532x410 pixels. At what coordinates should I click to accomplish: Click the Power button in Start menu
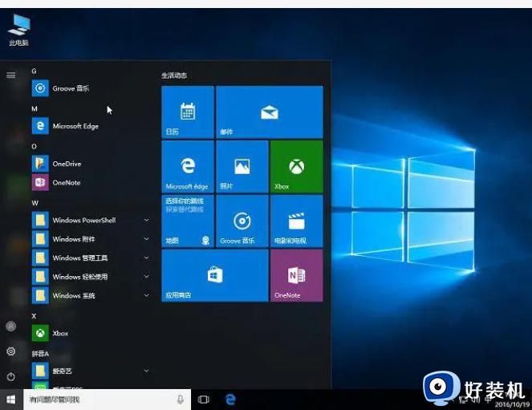11,376
